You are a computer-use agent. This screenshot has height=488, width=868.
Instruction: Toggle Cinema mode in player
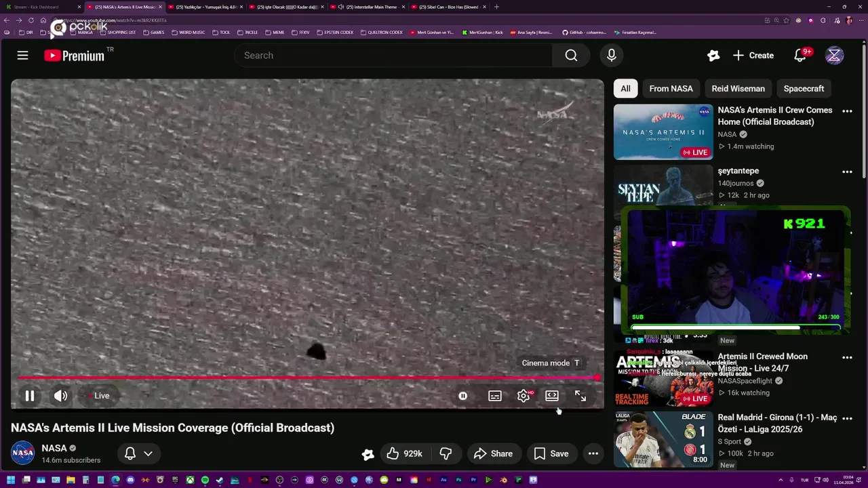point(552,396)
